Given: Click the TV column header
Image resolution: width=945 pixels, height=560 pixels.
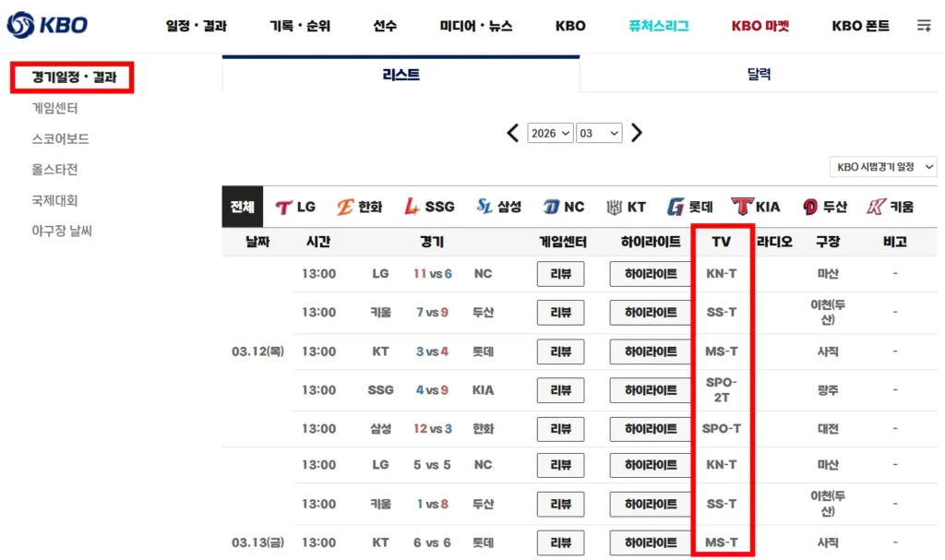Looking at the screenshot, I should (x=721, y=242).
